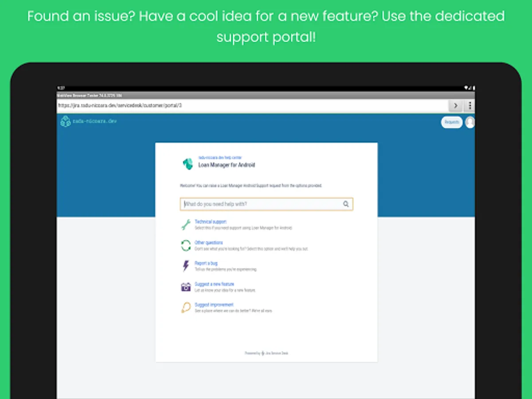532x399 pixels.
Task: Click 'Let us know your idea' description
Action: 225,290
